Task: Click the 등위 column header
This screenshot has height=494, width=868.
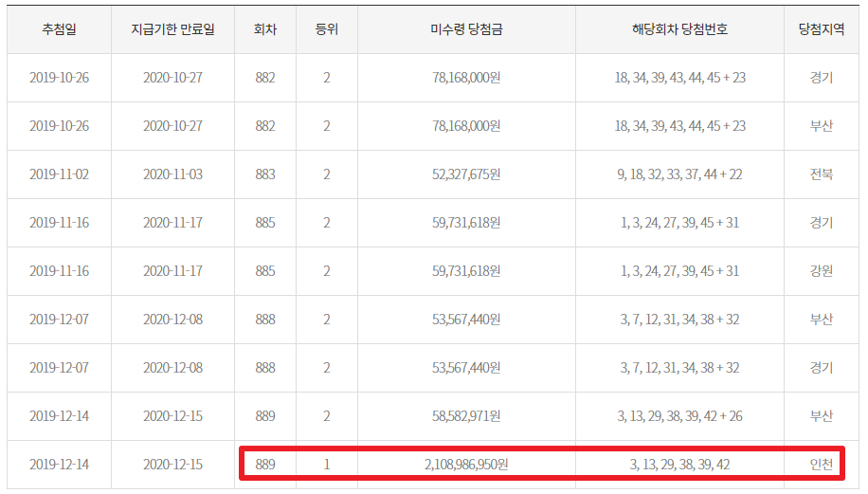Action: (327, 29)
